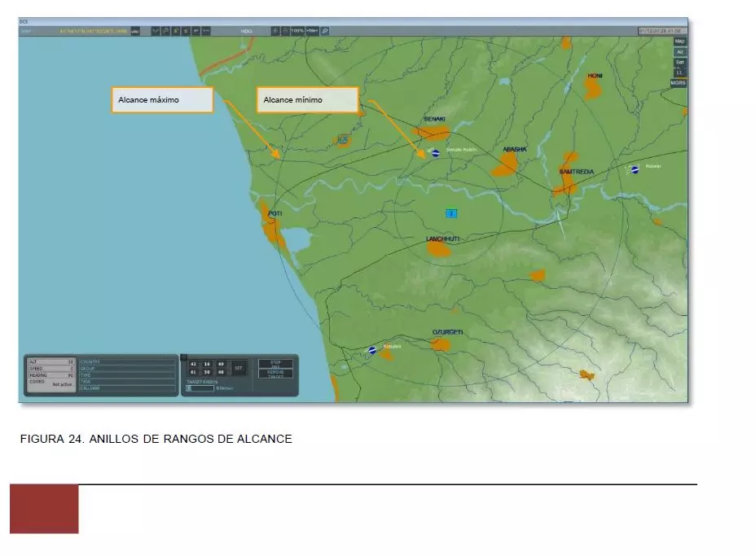Click the HEADING value row in info panel

[51, 375]
